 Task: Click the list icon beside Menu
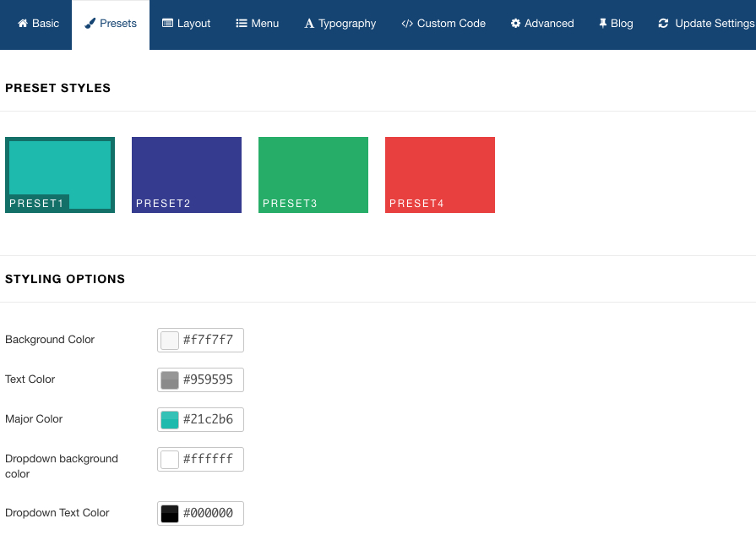242,24
